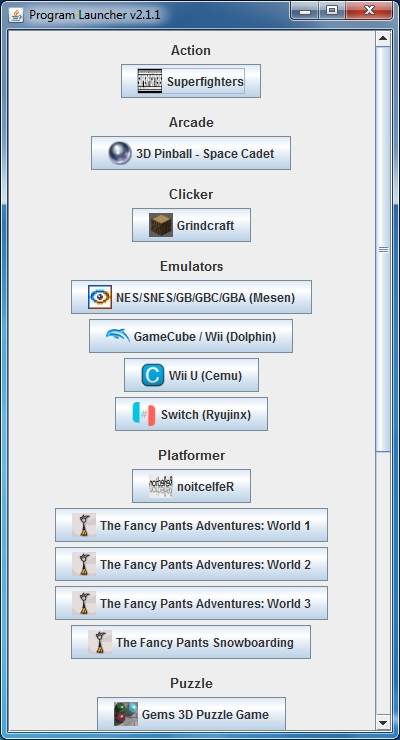Click the Java icon in the title bar
The width and height of the screenshot is (400, 740).
16,15
